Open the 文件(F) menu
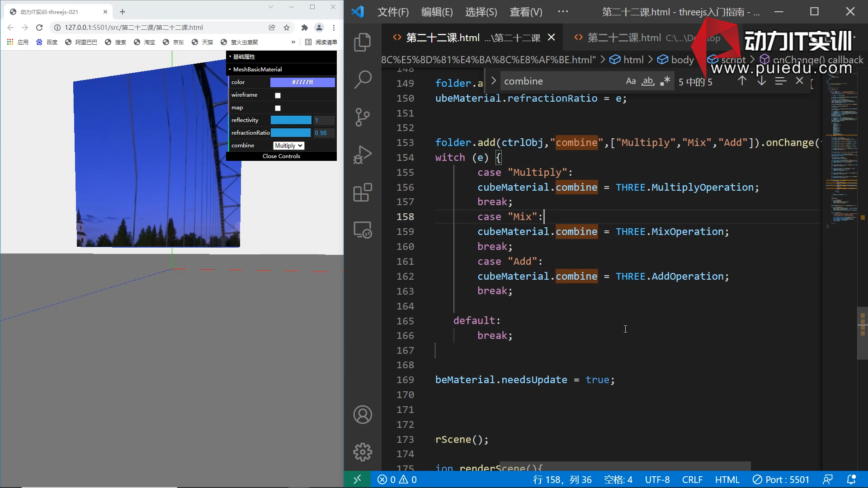This screenshot has height=488, width=868. [x=393, y=12]
